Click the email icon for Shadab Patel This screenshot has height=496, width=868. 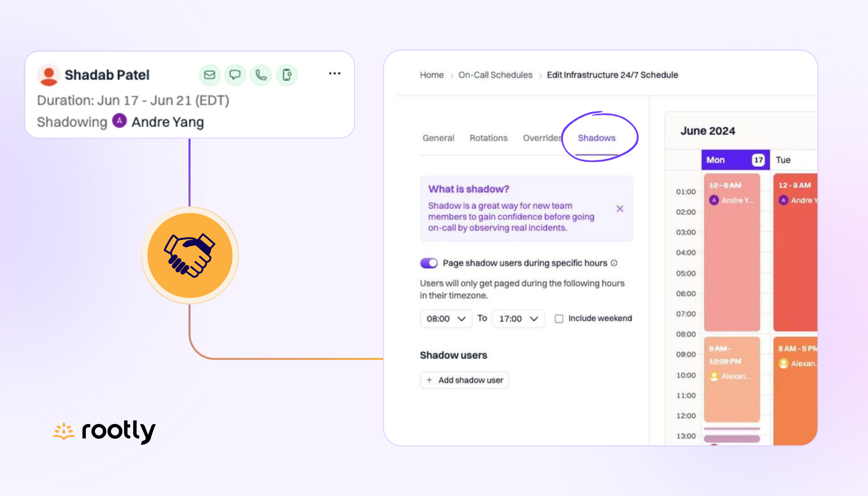point(210,75)
